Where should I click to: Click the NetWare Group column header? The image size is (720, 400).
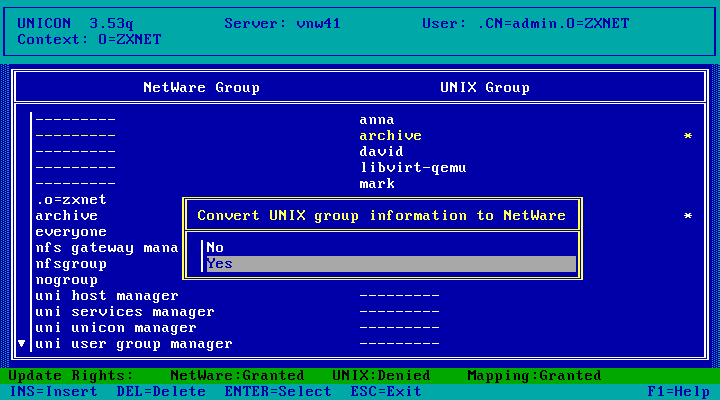[x=201, y=87]
